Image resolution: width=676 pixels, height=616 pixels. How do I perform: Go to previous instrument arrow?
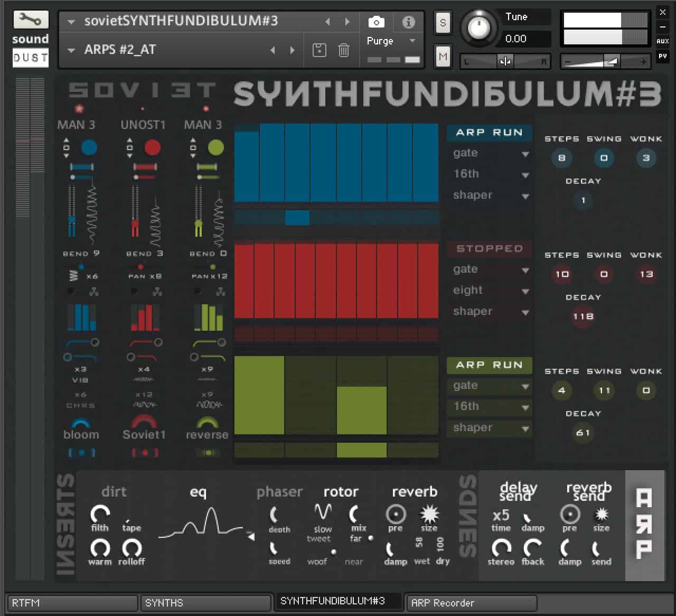coord(327,22)
